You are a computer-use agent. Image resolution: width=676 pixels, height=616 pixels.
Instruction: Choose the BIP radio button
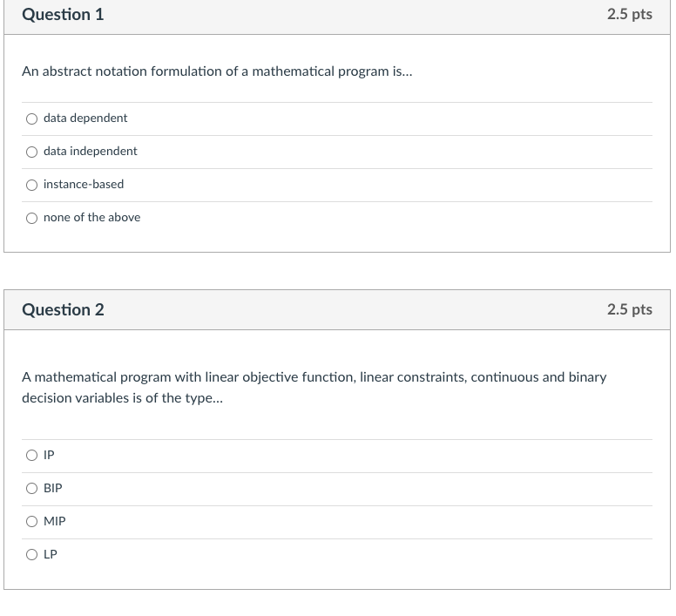(x=31, y=488)
